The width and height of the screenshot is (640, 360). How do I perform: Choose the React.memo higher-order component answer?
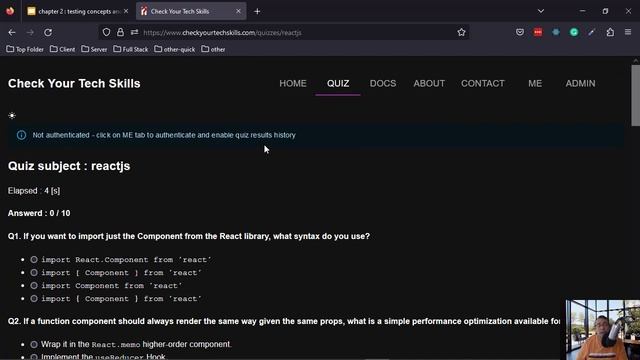pyautogui.click(x=34, y=344)
